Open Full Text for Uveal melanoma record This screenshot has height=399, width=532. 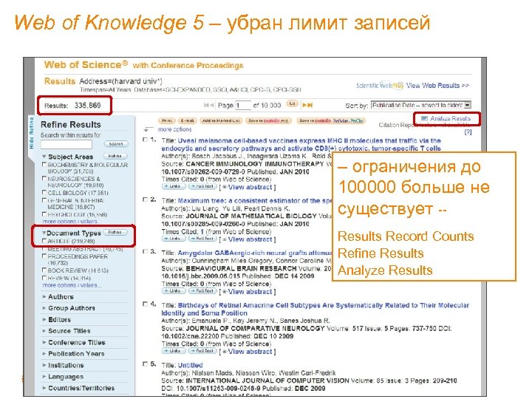coord(202,186)
